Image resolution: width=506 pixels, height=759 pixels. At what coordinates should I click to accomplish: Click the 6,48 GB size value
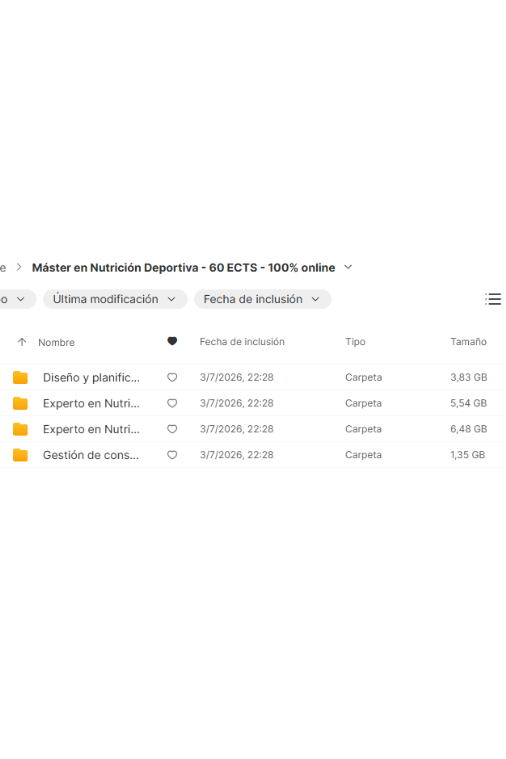[x=469, y=429]
